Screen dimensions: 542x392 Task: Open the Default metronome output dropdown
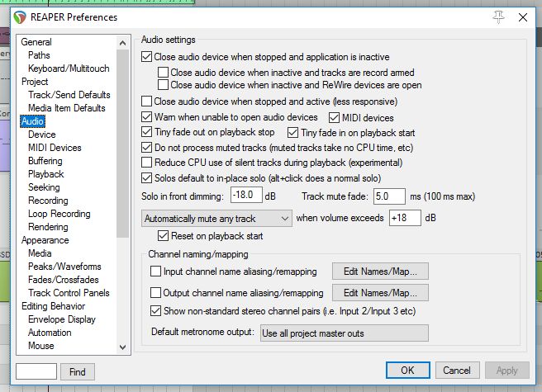coord(345,333)
